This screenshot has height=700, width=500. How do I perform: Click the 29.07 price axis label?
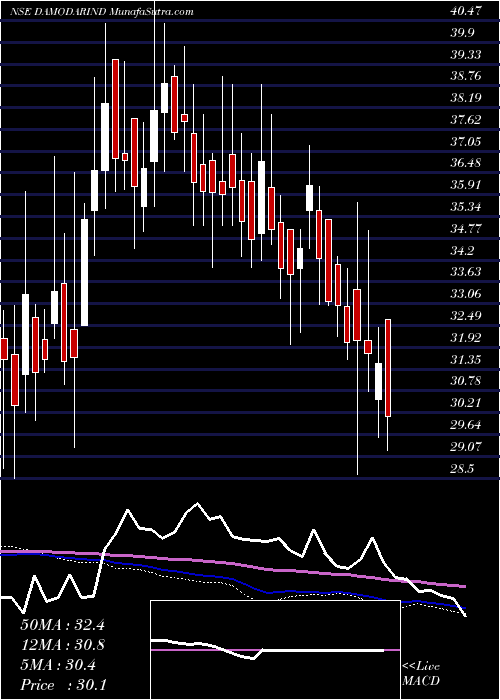466,446
